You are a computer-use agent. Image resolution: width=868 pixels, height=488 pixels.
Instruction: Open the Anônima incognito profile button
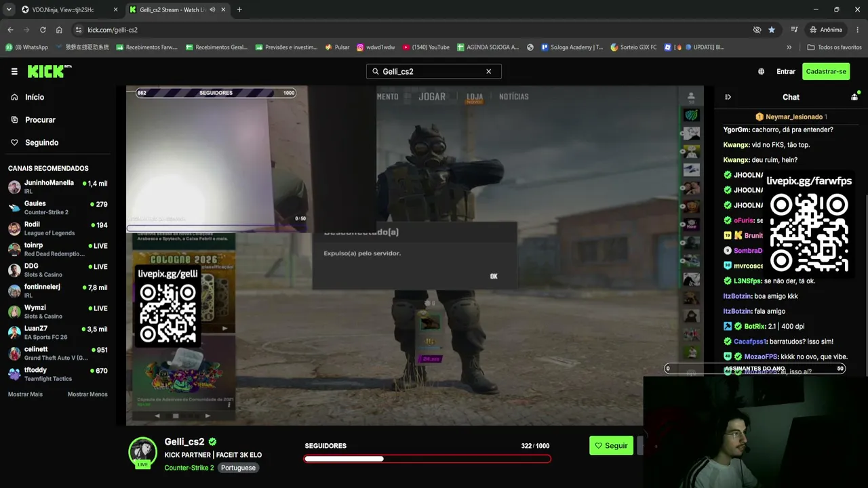(x=826, y=30)
